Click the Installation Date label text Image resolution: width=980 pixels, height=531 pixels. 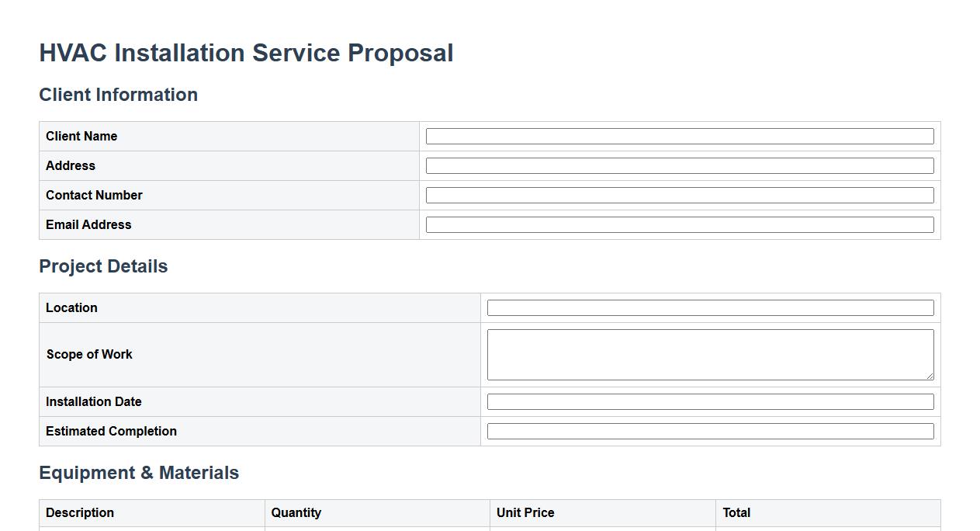coord(93,402)
